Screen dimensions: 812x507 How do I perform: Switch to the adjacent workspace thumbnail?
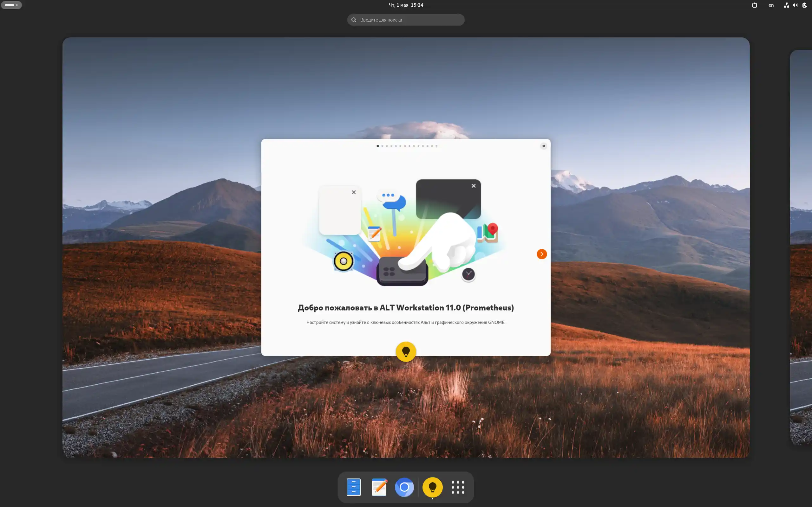[802, 247]
